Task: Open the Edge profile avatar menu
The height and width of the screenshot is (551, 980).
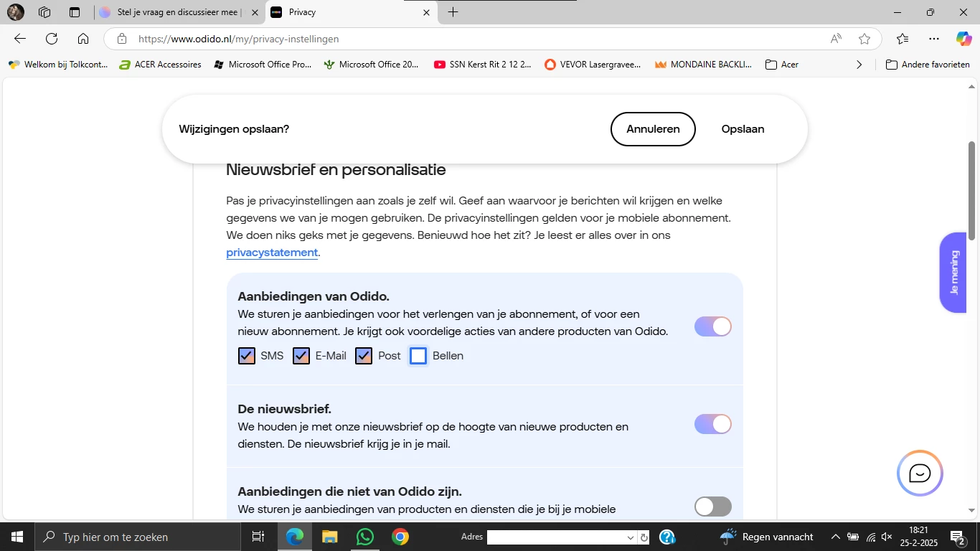Action: pos(16,12)
